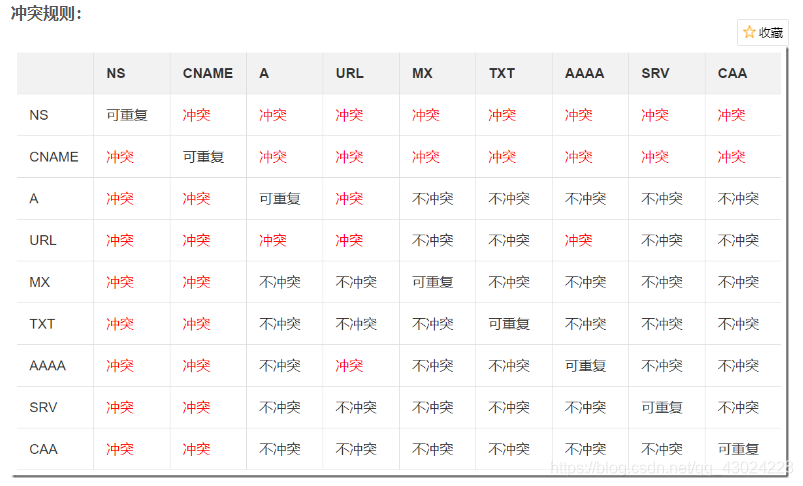This screenshot has width=803, height=486.
Task: Click 不冲突 cell at A row, MX column
Action: point(432,199)
